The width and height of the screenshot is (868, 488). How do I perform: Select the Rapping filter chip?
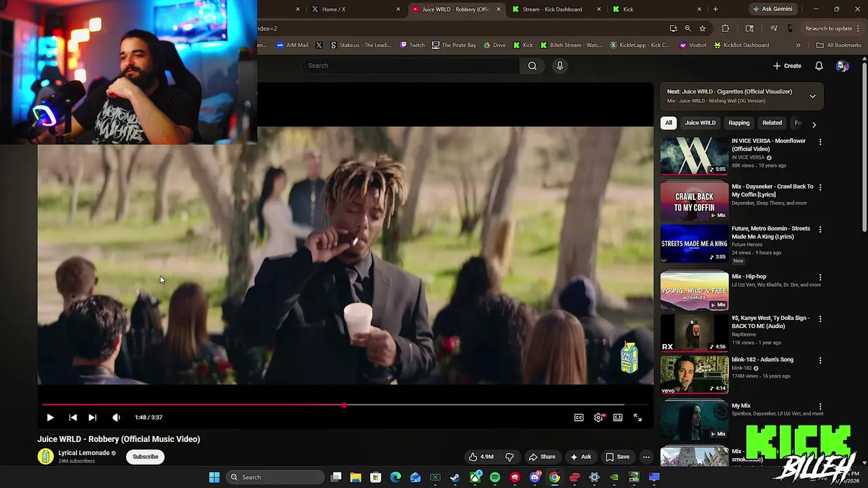click(x=739, y=123)
